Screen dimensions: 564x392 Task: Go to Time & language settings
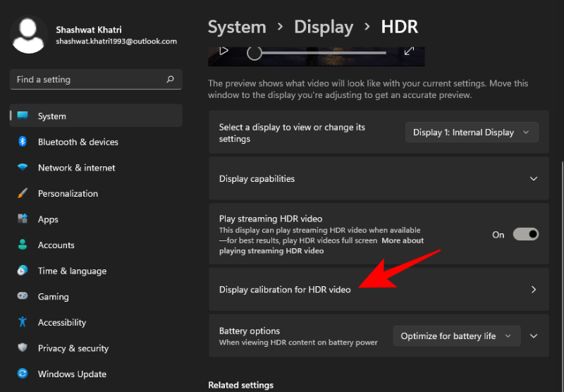pyautogui.click(x=72, y=271)
